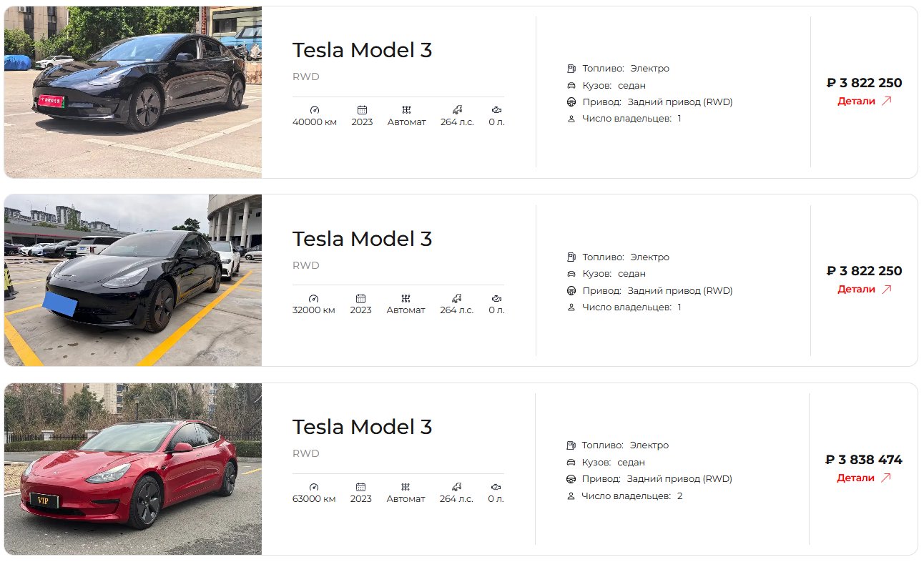This screenshot has height=562, width=924.
Task: Open Детали link for the ₽ 3 838 474 Tesla
Action: coord(863,478)
